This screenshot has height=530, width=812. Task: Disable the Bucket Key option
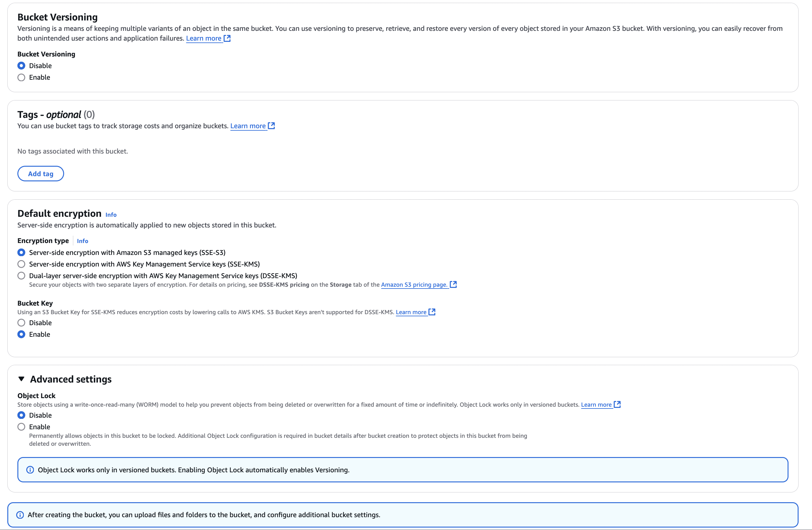click(x=21, y=322)
